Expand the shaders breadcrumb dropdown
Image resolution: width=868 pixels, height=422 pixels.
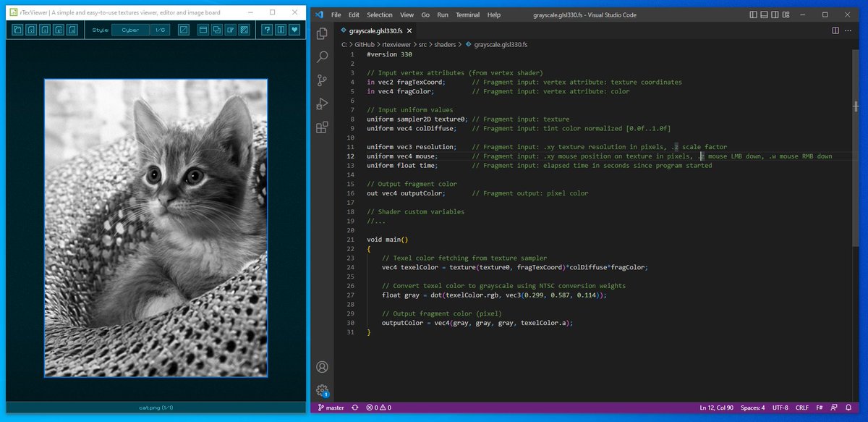pos(445,44)
